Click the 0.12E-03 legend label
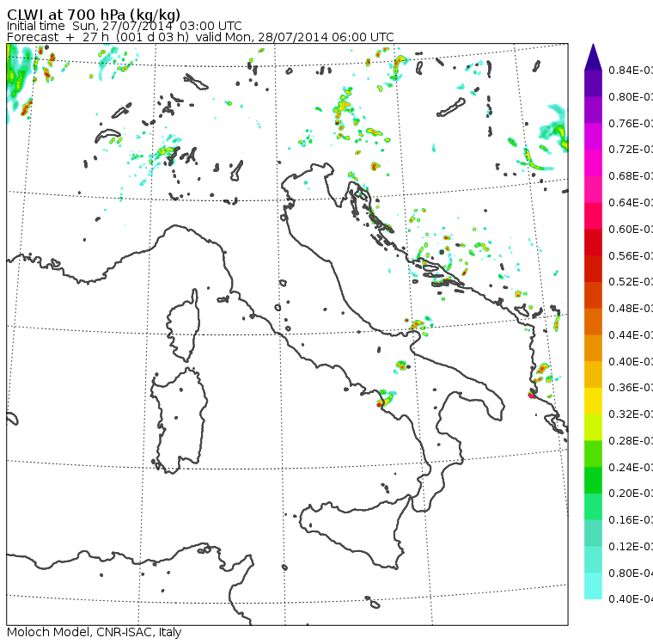Image resolution: width=653 pixels, height=644 pixels. [631, 547]
